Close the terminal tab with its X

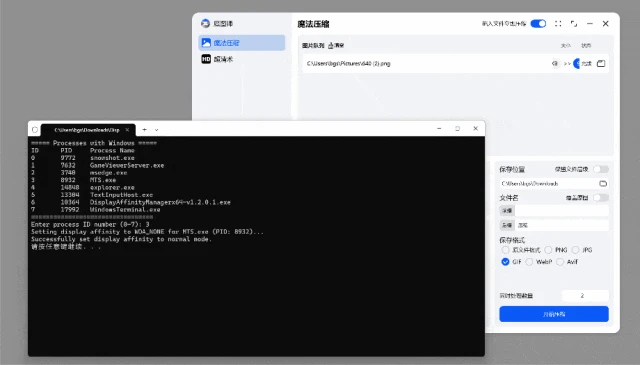127,130
